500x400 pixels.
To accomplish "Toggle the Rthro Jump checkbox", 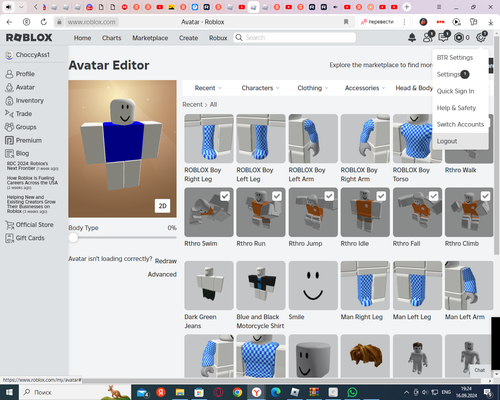I will pyautogui.click(x=329, y=196).
